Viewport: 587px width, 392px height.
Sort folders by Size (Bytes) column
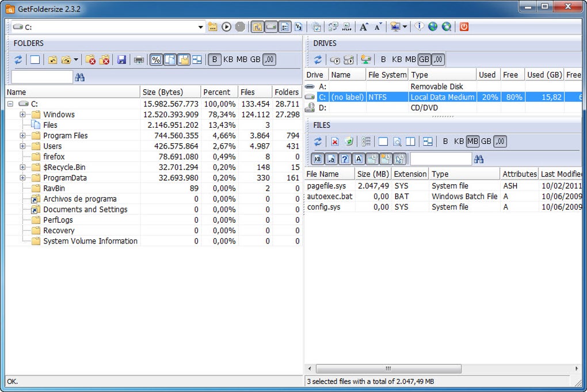170,92
